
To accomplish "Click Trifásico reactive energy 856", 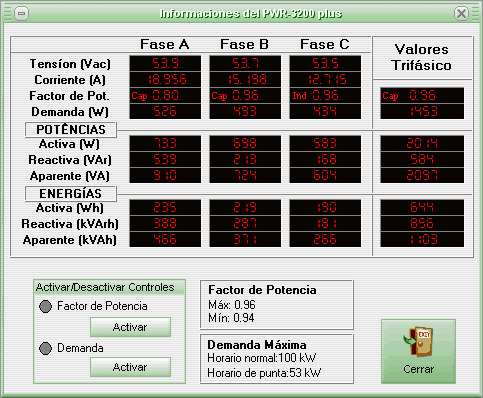I will tap(422, 223).
